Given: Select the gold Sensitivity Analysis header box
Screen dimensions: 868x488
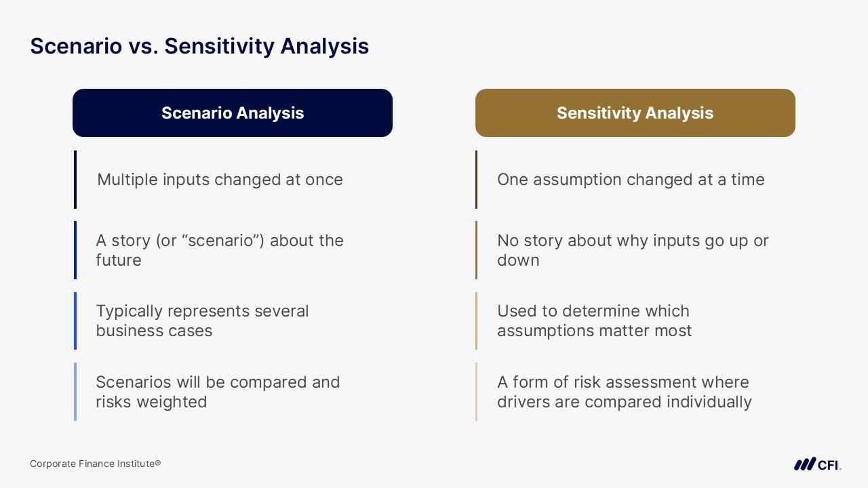Looking at the screenshot, I should (635, 113).
